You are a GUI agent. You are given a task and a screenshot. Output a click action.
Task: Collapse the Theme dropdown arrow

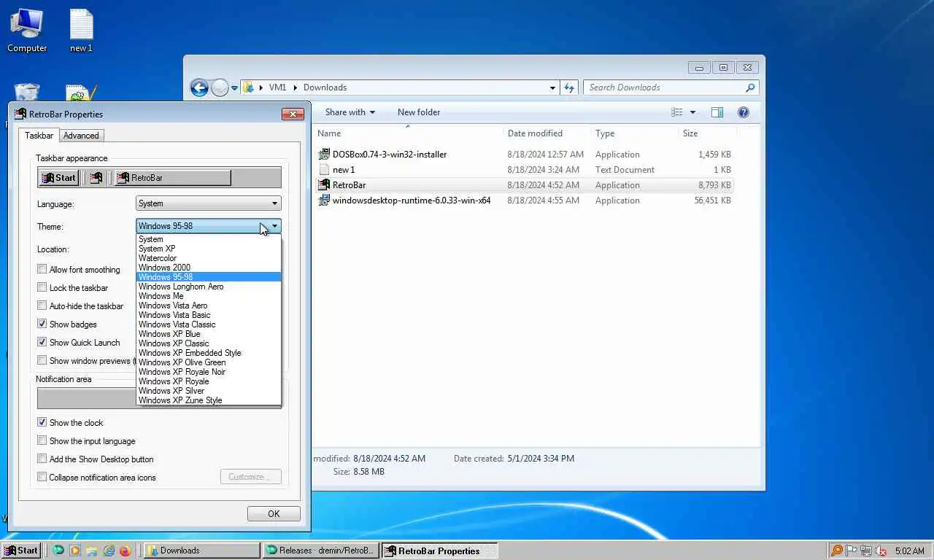tap(274, 226)
